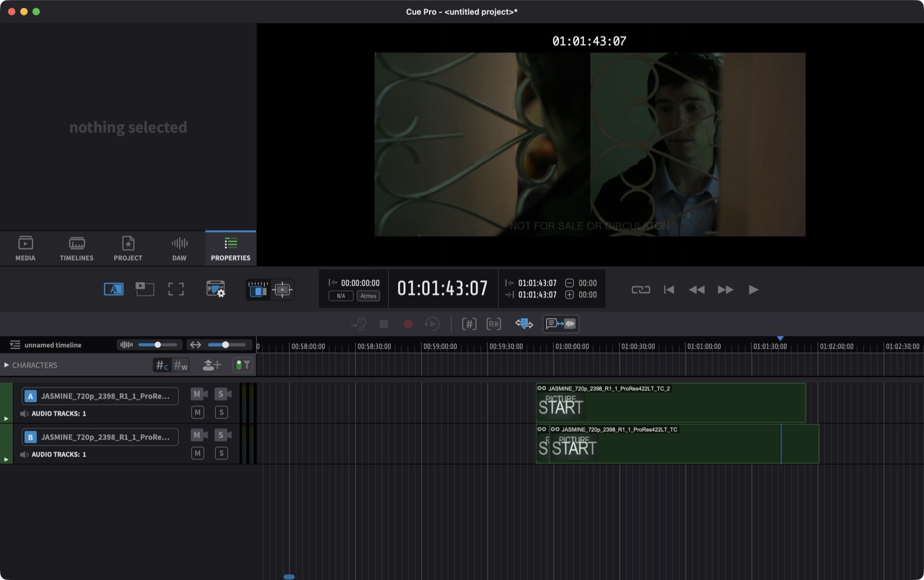This screenshot has width=924, height=580.
Task: Expand track A with green arrow
Action: click(6, 419)
